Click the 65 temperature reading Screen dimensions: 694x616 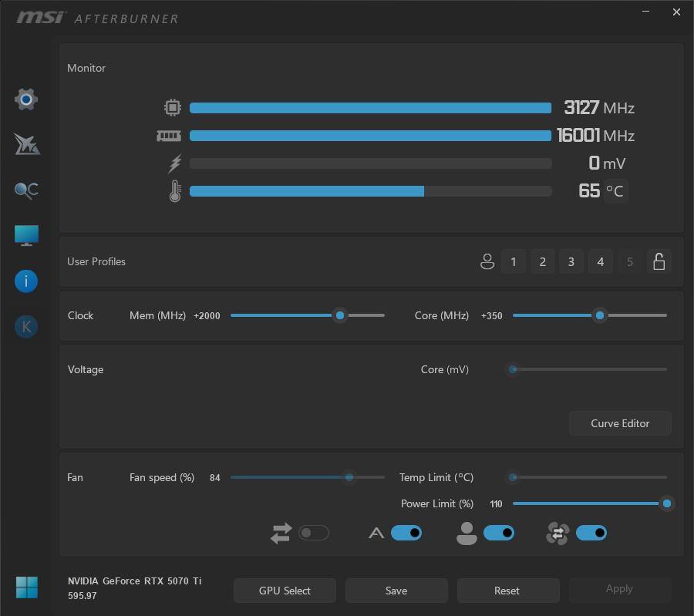pos(589,190)
